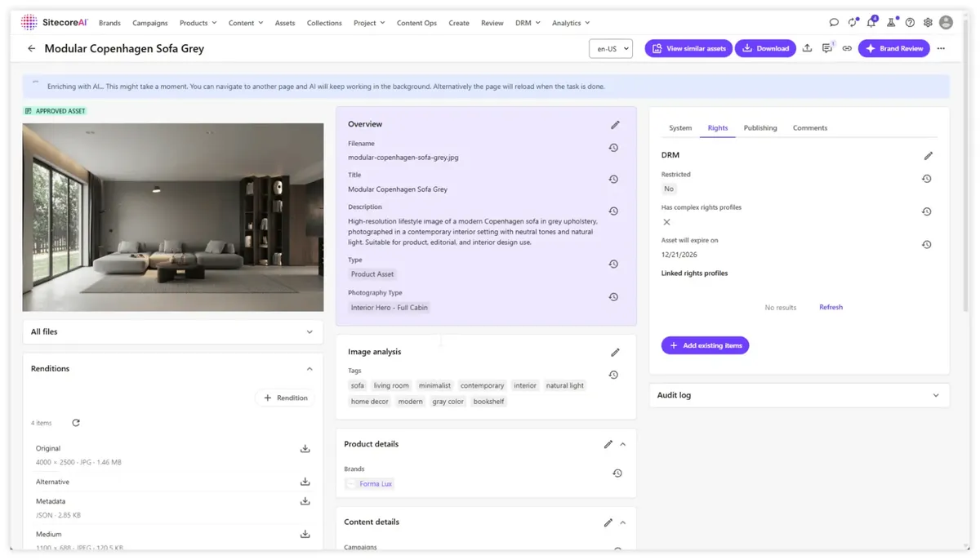Screen dimensions: 980x560
Task: Copy link using the chain icon
Action: point(847,49)
